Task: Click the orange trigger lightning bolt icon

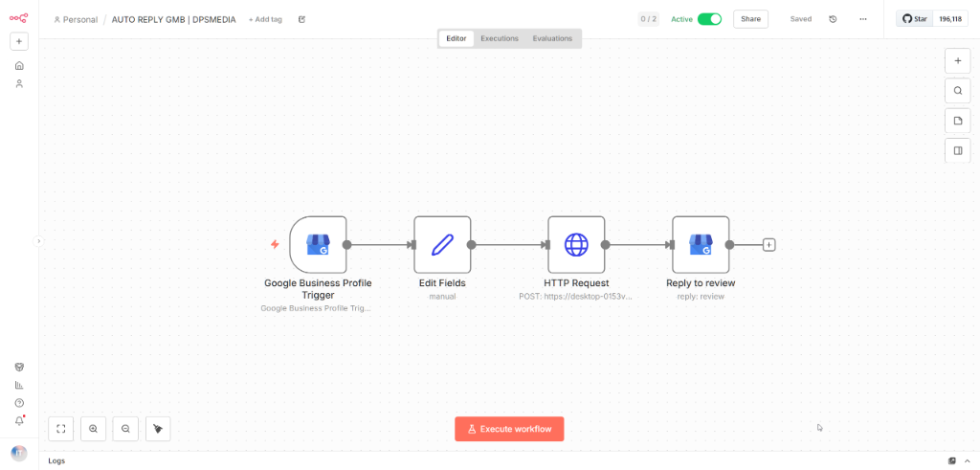Action: pos(275,244)
